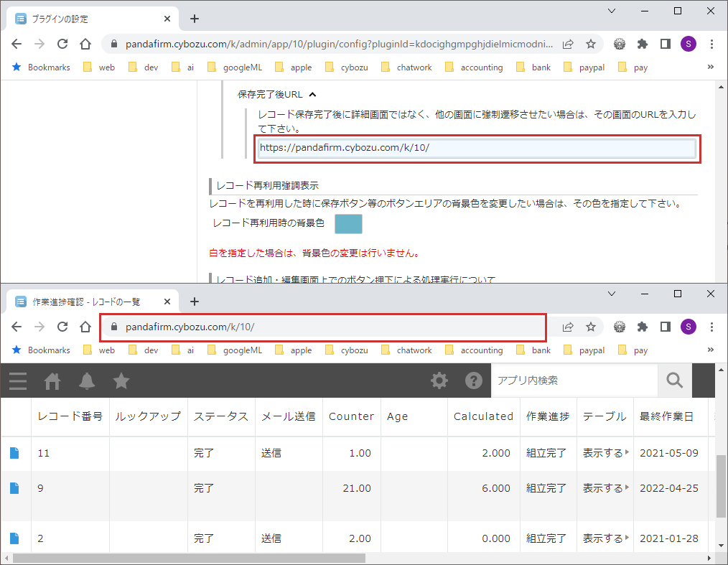
Task: Expand 表示する table for record 9
Action: click(605, 488)
